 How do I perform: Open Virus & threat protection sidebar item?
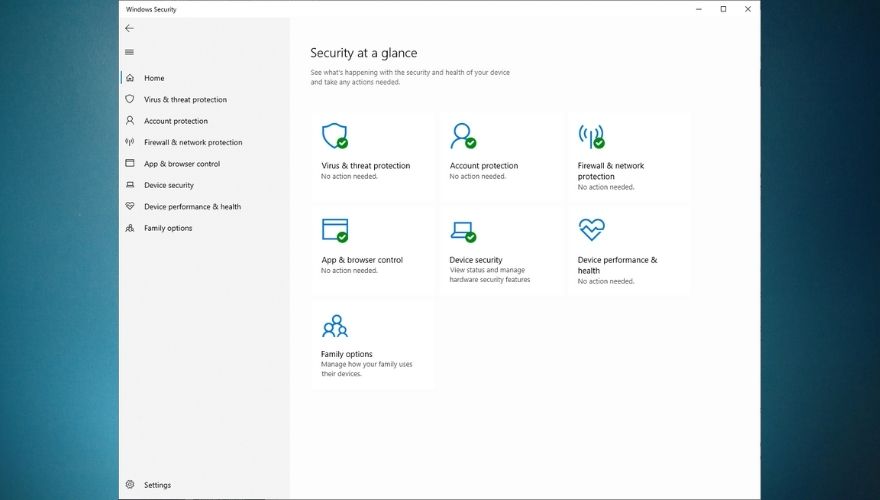pos(185,99)
